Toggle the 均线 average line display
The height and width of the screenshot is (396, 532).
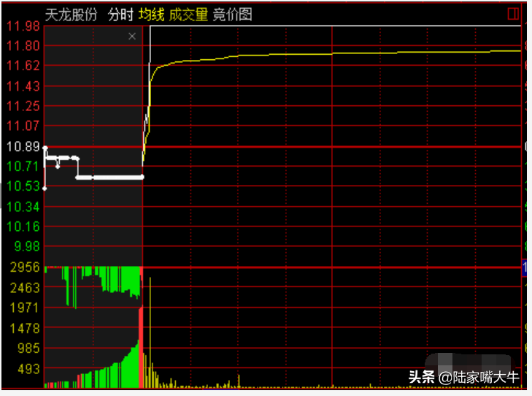click(x=151, y=15)
